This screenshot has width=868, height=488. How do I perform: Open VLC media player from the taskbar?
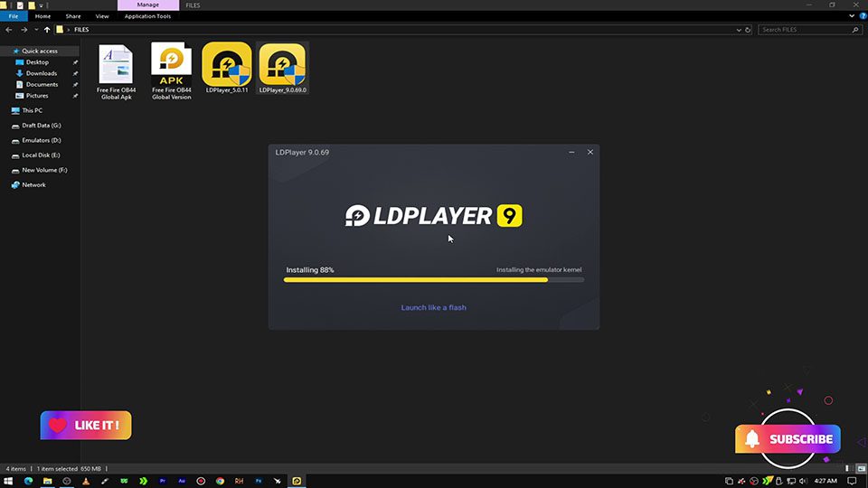(x=86, y=482)
